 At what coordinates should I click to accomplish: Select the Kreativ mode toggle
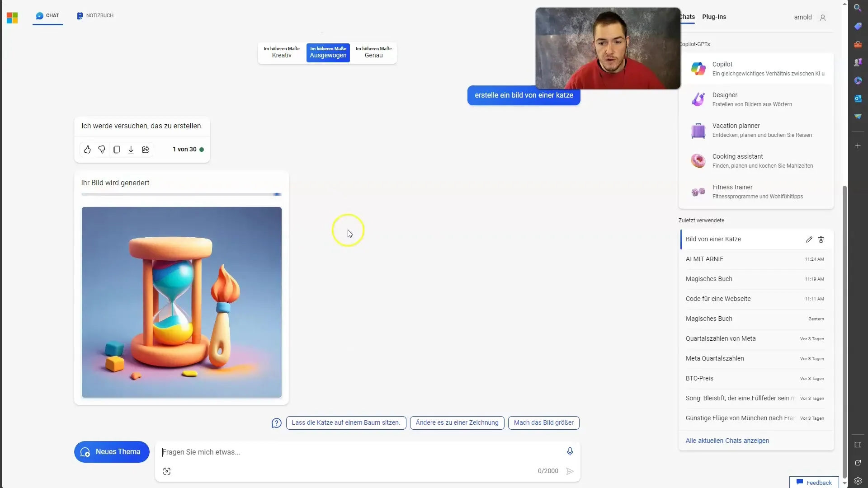coord(281,52)
